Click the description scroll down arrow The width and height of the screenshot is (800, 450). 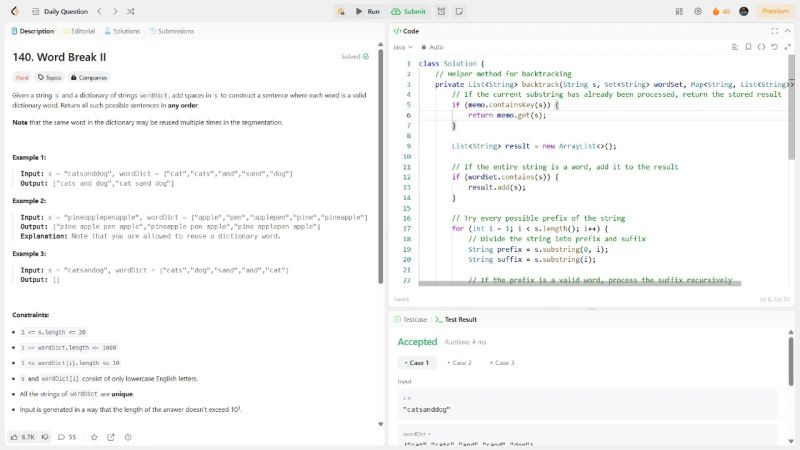pos(381,424)
